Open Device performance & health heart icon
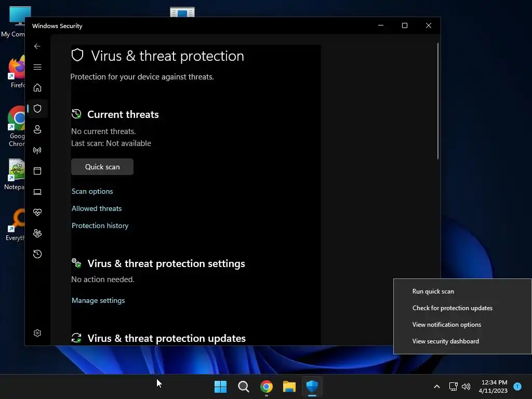The height and width of the screenshot is (399, 532). coord(37,212)
